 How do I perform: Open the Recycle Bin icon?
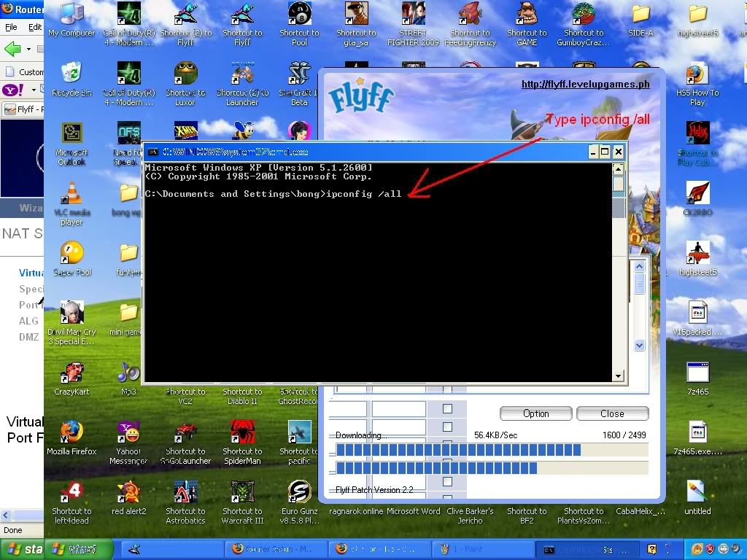click(71, 74)
